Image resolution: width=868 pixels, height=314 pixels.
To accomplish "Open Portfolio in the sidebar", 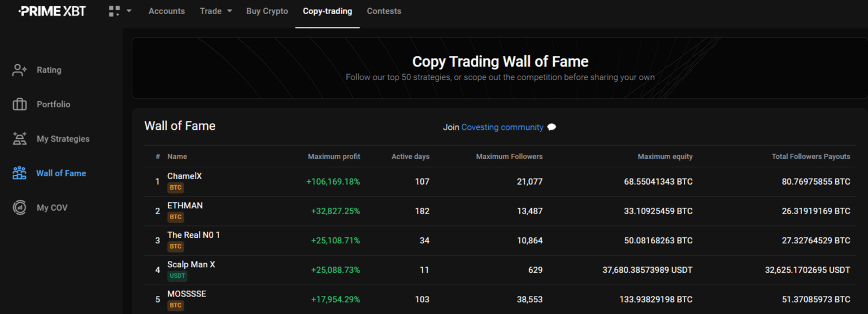I will point(54,104).
